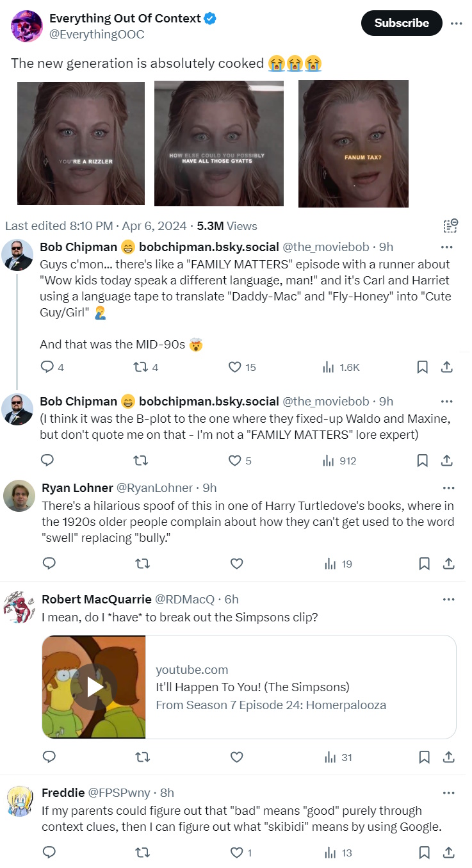
Task: Open the 'FANUM TAX?' image
Action: click(354, 143)
